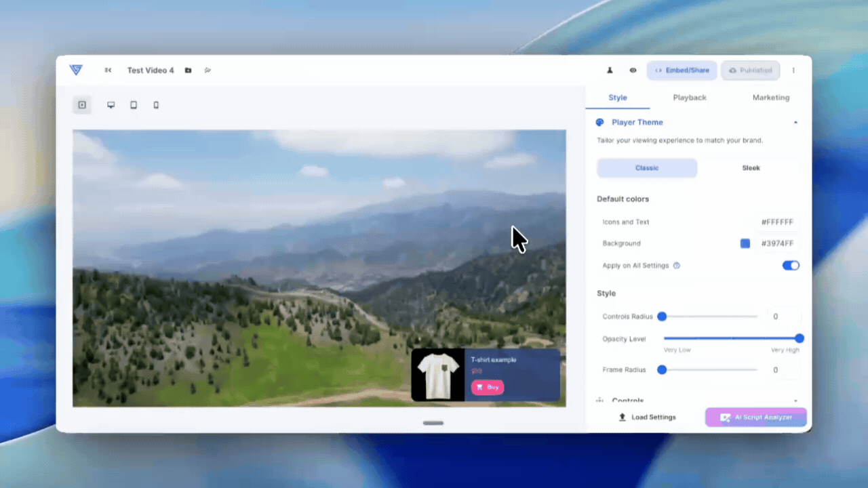Expand the Controls section

pos(795,401)
